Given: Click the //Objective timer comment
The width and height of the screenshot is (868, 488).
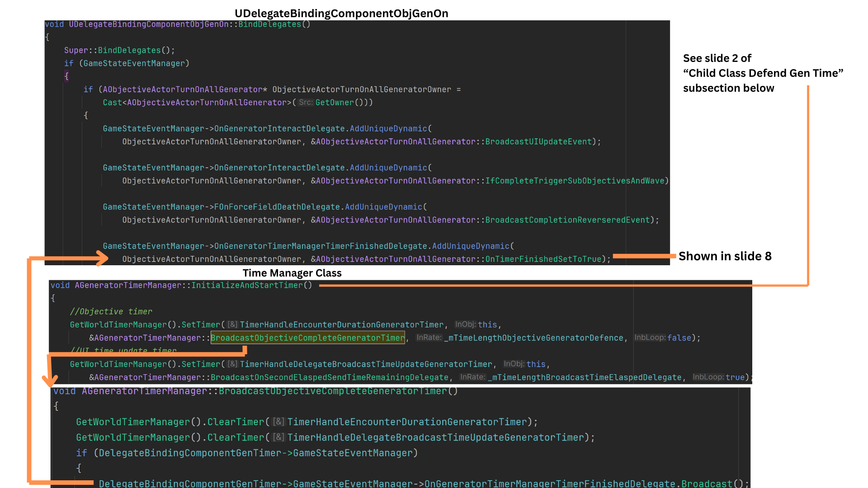Looking at the screenshot, I should click(111, 311).
